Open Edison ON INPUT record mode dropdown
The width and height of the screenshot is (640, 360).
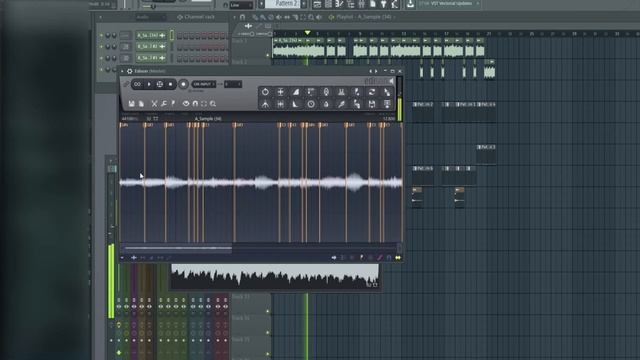click(x=204, y=84)
